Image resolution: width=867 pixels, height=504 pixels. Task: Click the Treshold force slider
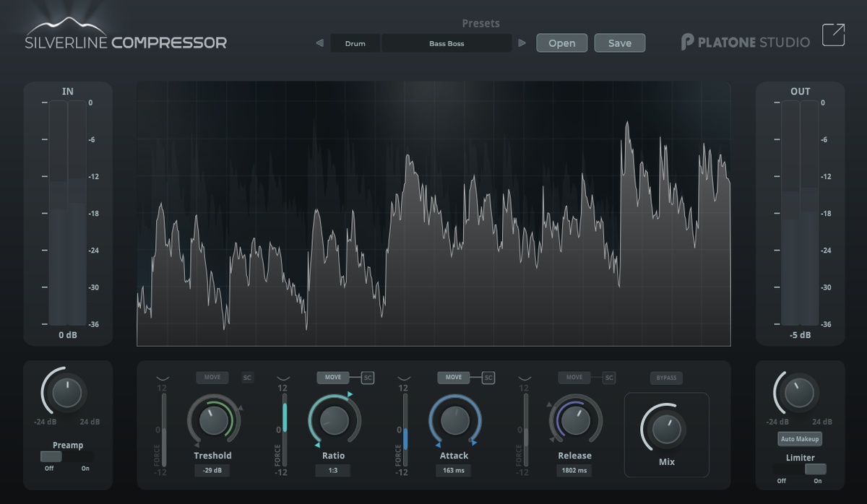(164, 430)
